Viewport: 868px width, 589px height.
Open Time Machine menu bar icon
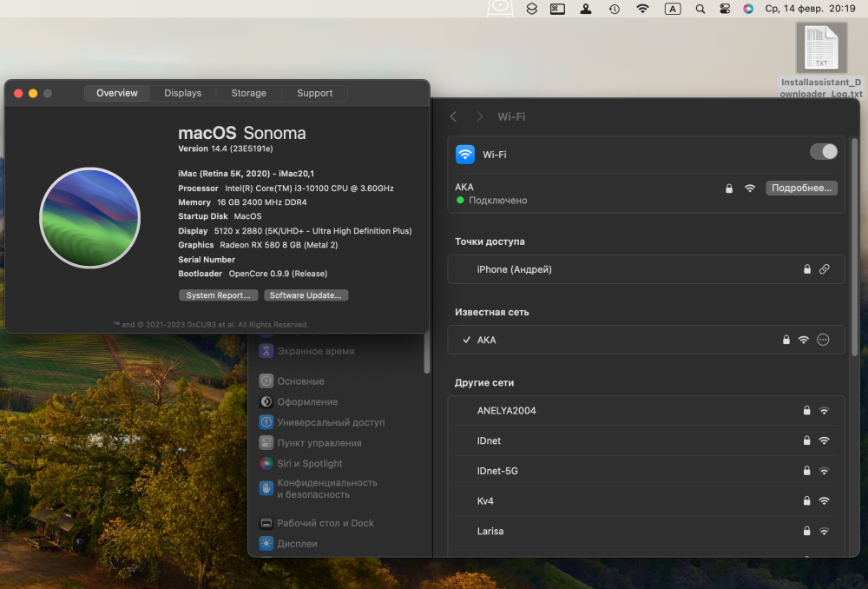point(615,9)
